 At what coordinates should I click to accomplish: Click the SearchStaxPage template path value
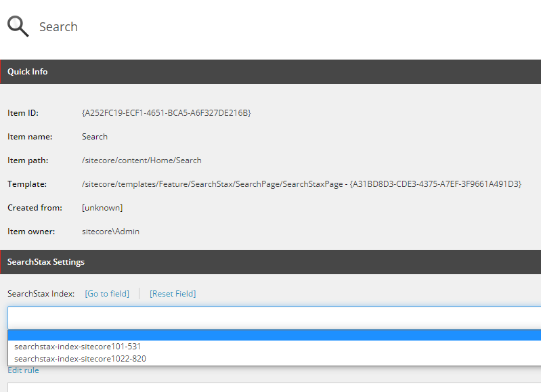[x=301, y=184]
